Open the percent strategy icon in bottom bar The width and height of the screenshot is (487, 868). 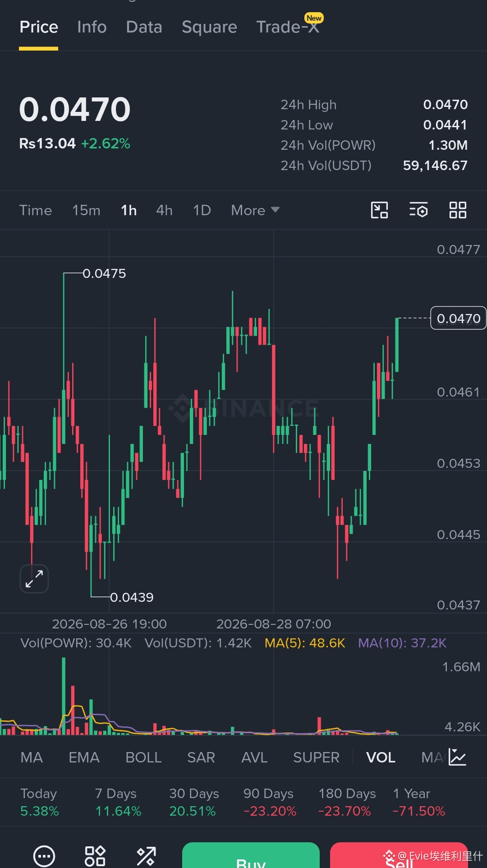tap(146, 856)
